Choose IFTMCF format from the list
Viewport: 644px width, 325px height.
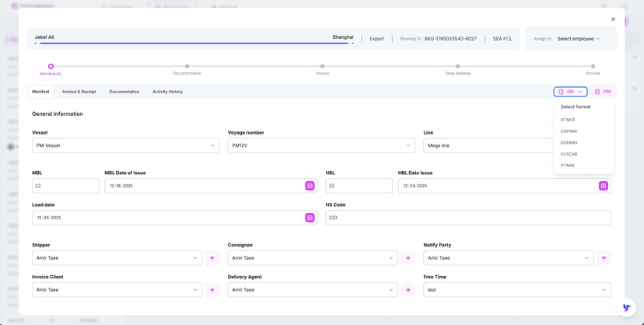[568, 120]
